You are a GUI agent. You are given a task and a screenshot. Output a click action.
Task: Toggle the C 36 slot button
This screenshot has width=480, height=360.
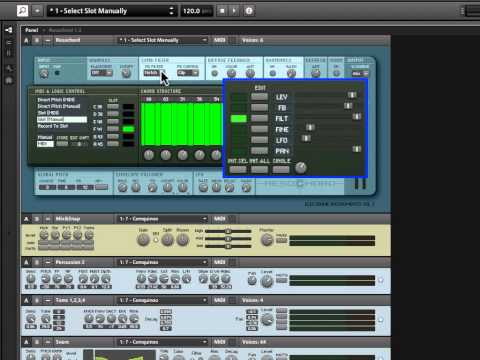coord(113,107)
